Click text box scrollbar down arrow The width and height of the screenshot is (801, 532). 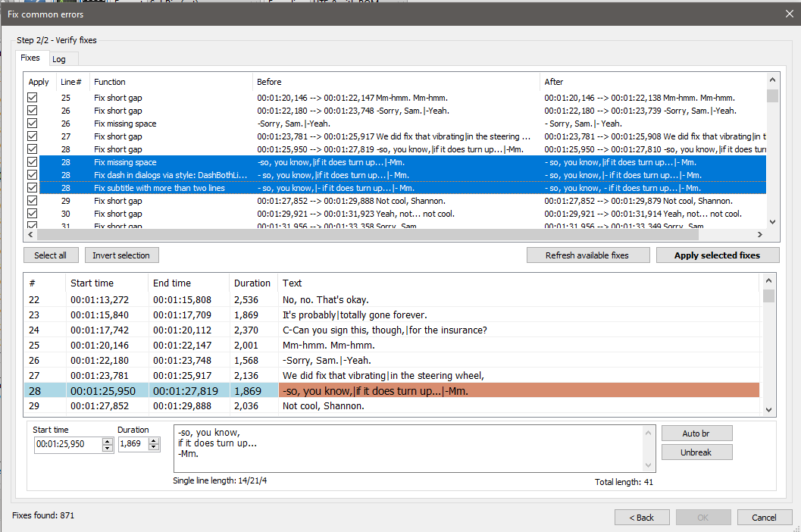648,465
